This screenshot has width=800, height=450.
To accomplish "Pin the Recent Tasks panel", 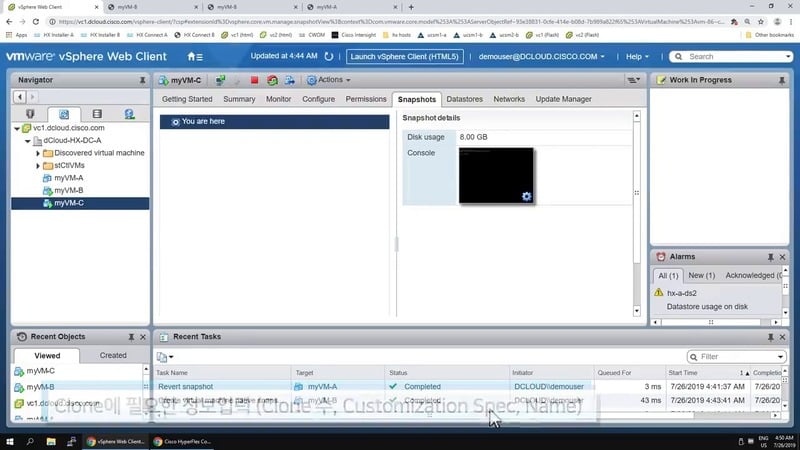I will point(770,337).
